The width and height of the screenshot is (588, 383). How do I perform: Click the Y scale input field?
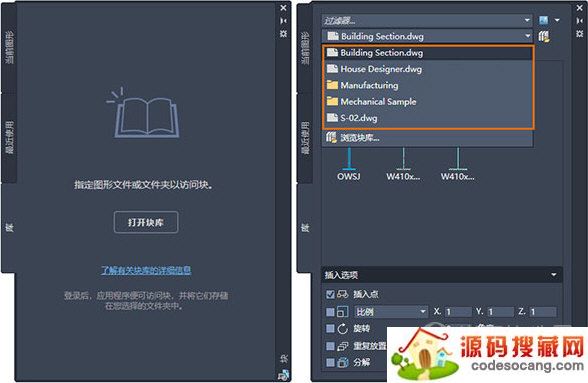(500, 312)
